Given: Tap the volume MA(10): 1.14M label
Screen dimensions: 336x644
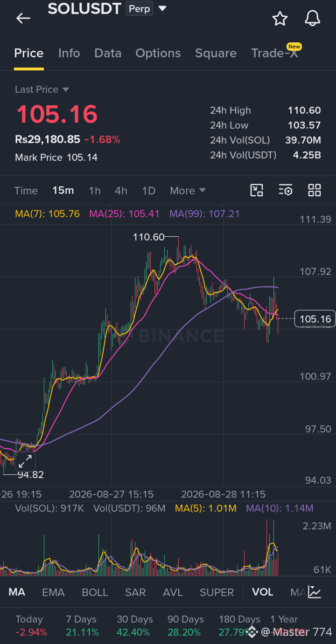Looking at the screenshot, I should pos(280,508).
